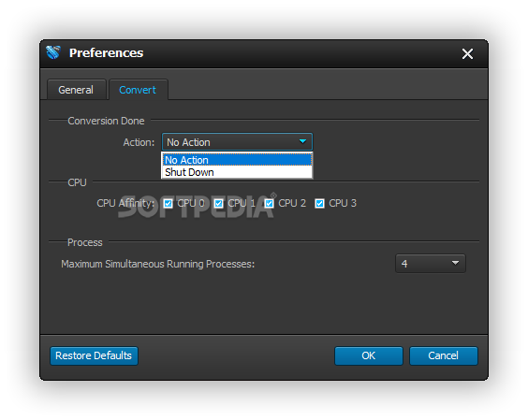Click the processes combo box showing 4
This screenshot has height=420, width=528.
431,263
